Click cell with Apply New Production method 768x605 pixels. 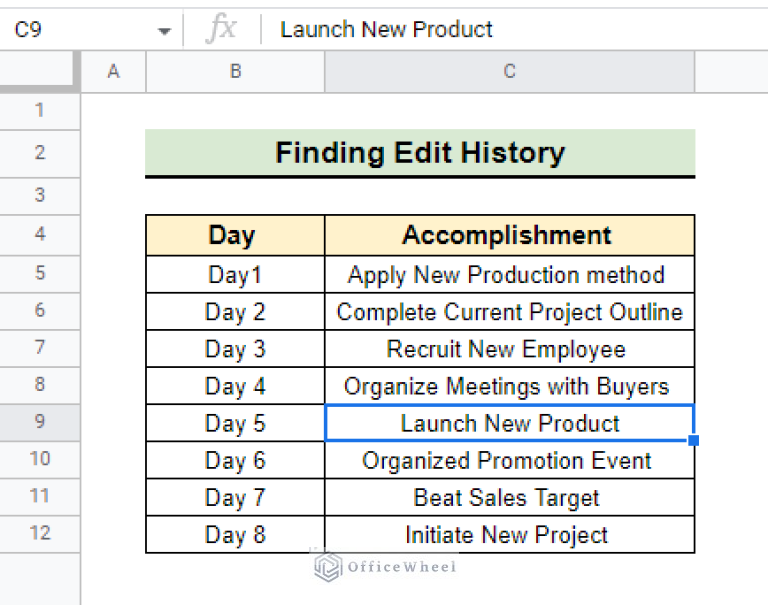pyautogui.click(x=509, y=275)
